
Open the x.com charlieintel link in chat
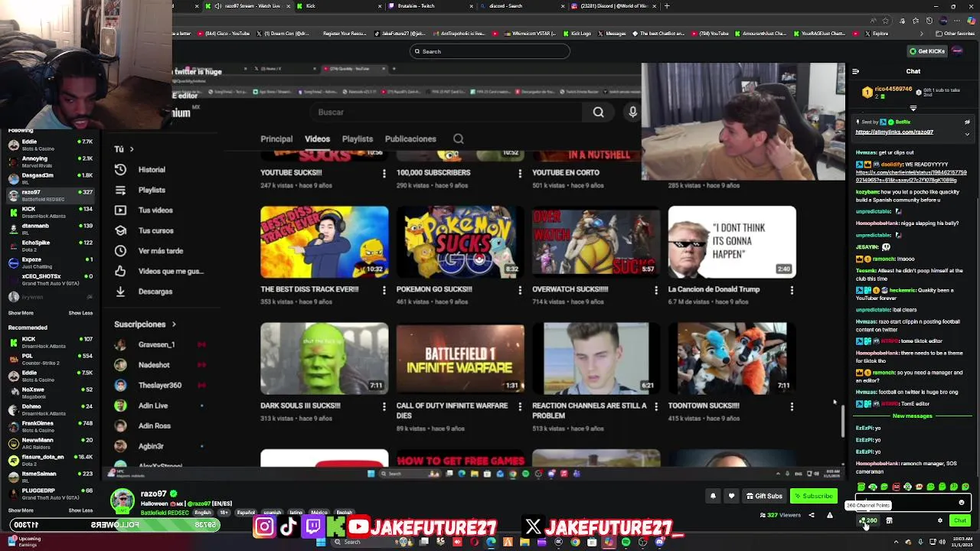point(911,178)
